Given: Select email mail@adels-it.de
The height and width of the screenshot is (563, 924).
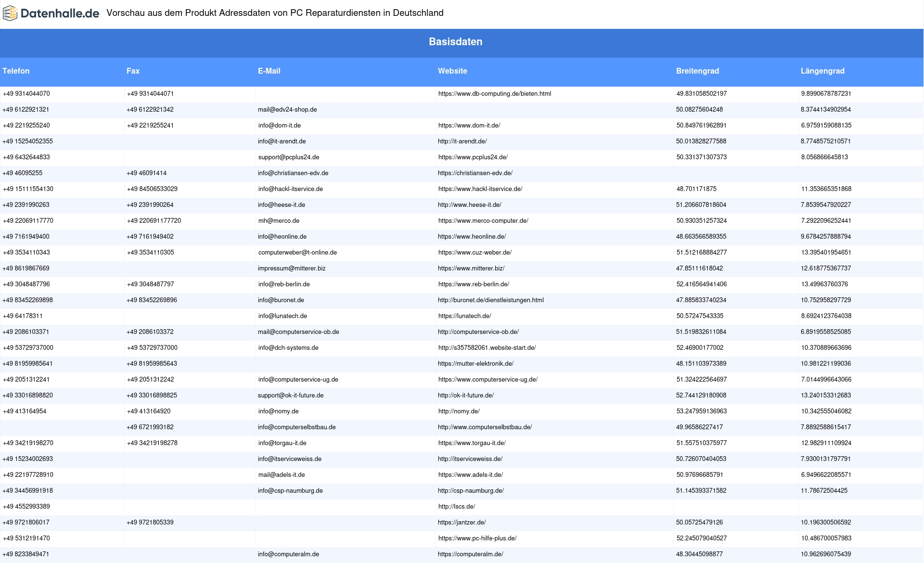Looking at the screenshot, I should (282, 475).
